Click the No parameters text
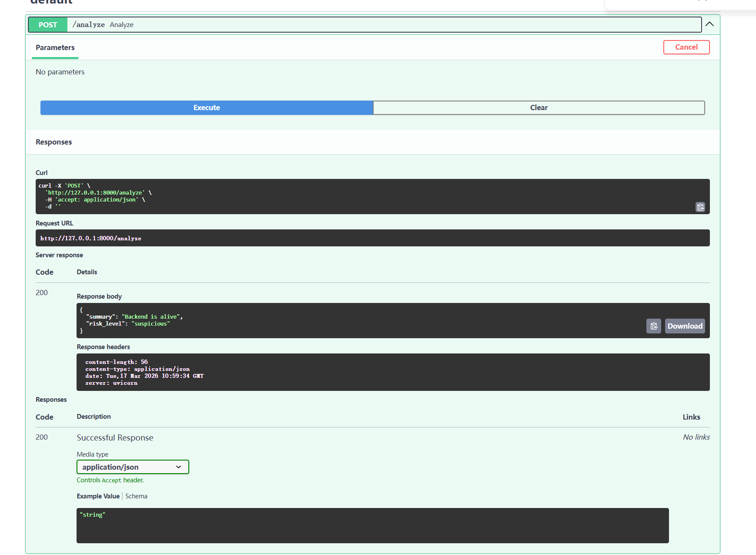 coord(60,72)
